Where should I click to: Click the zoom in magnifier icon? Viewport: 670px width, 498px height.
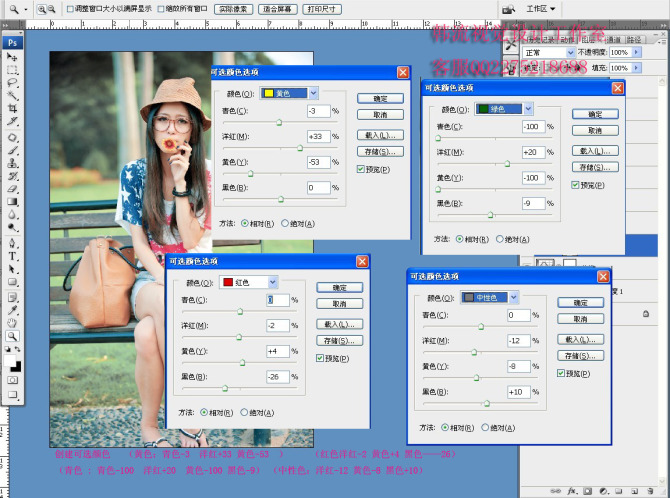(41, 9)
